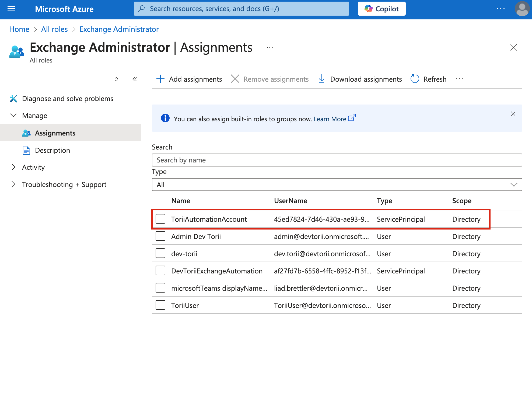The height and width of the screenshot is (396, 532).
Task: Click the blue info icon in banner
Action: (165, 118)
